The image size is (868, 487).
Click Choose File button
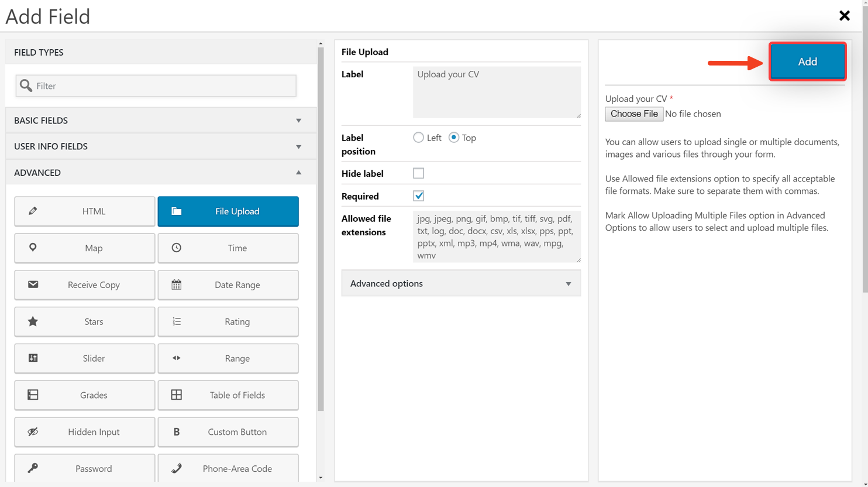tap(634, 114)
